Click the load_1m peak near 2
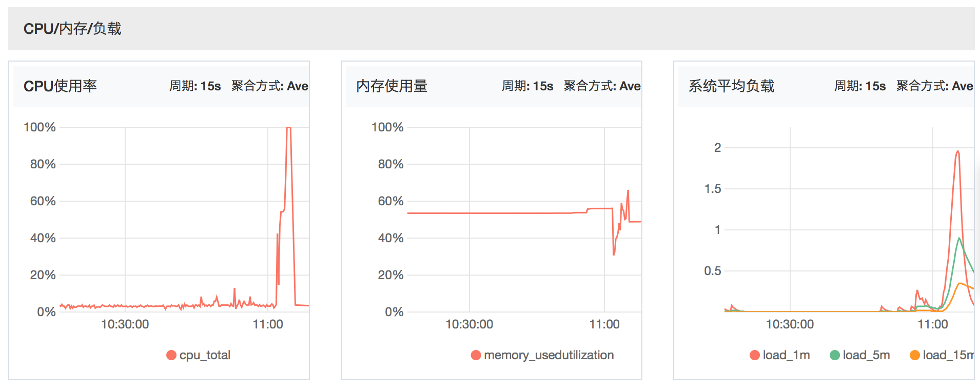 957,151
